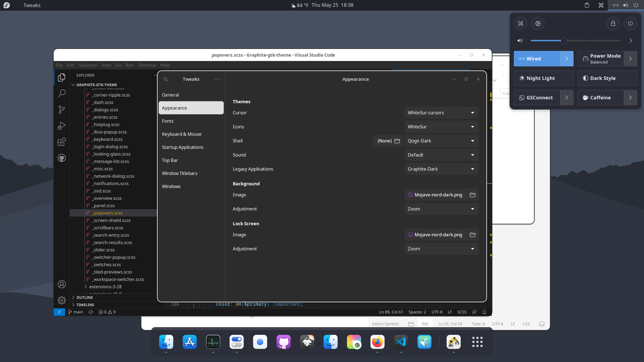Open the Shell theme dropdown showing Qogir-Dark
Image resolution: width=644 pixels, height=362 pixels.
[441, 141]
